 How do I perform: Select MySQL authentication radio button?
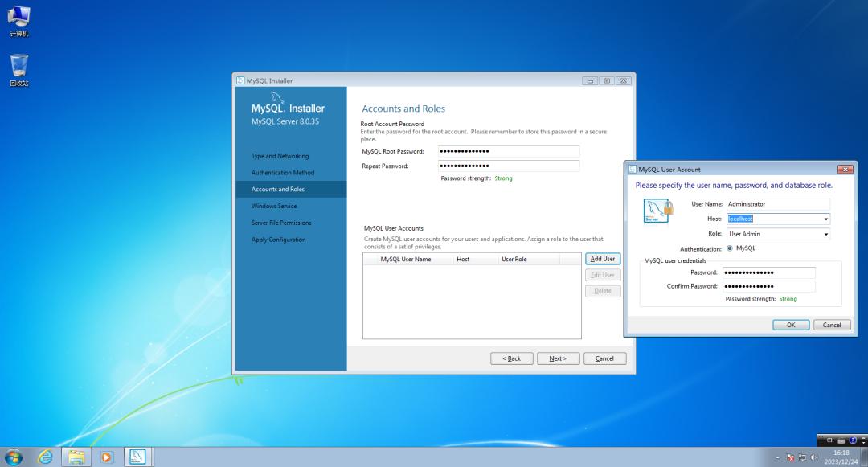pos(730,248)
